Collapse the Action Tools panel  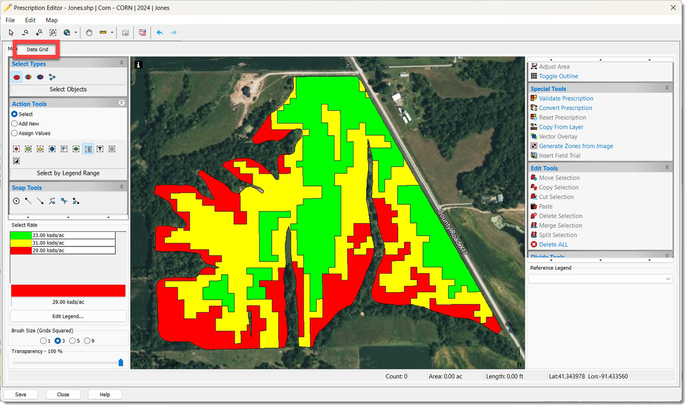tap(121, 103)
